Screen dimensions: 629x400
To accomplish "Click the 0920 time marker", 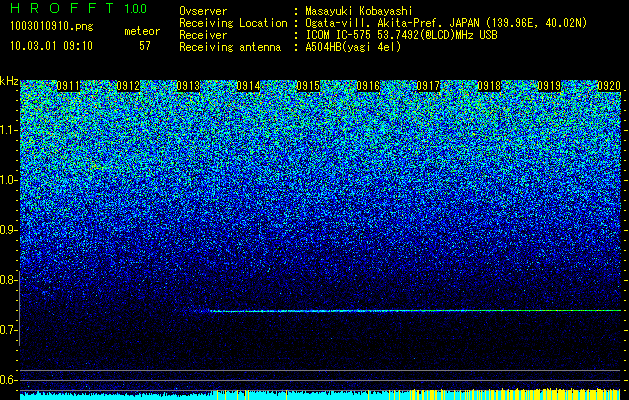I will click(609, 86).
